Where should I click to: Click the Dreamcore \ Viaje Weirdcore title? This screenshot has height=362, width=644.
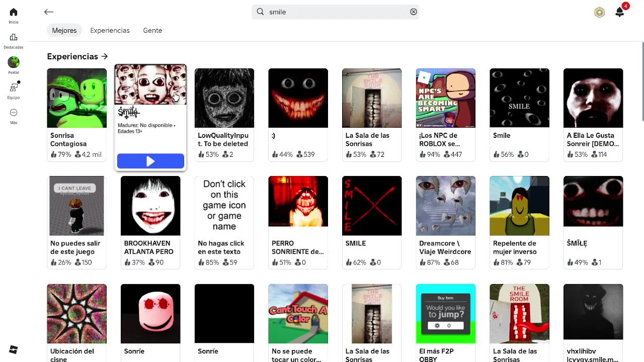coord(445,247)
